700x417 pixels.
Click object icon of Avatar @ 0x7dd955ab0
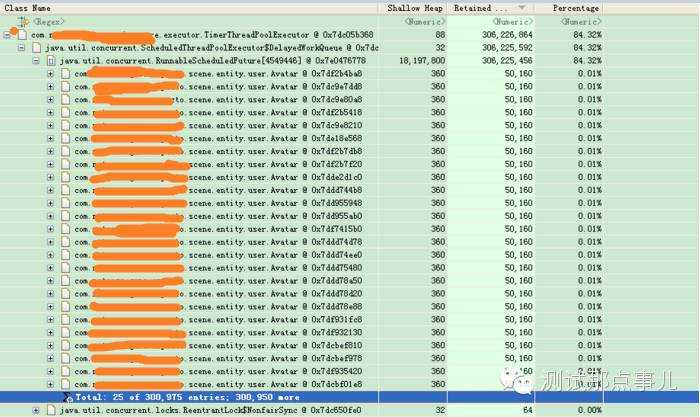pyautogui.click(x=66, y=216)
